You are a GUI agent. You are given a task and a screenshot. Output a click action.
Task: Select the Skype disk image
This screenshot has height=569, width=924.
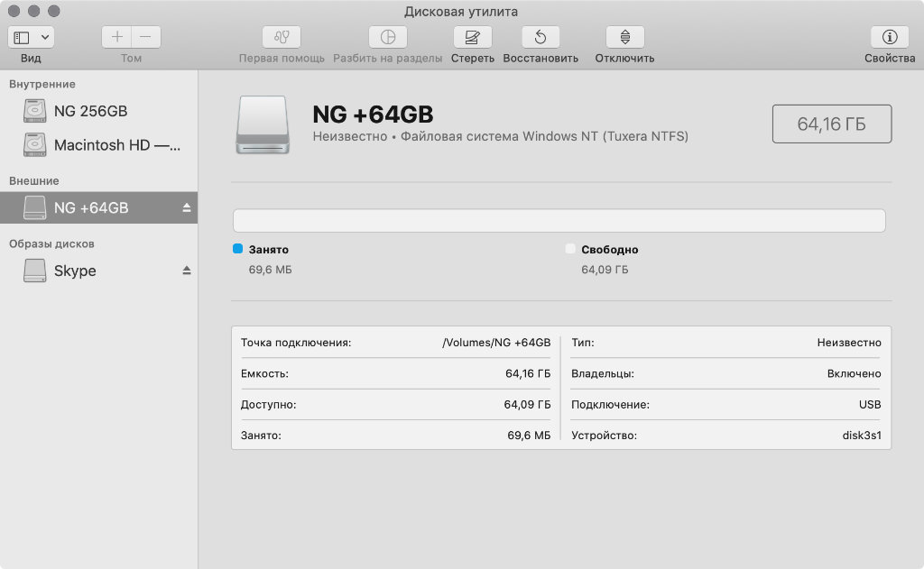pyautogui.click(x=99, y=271)
